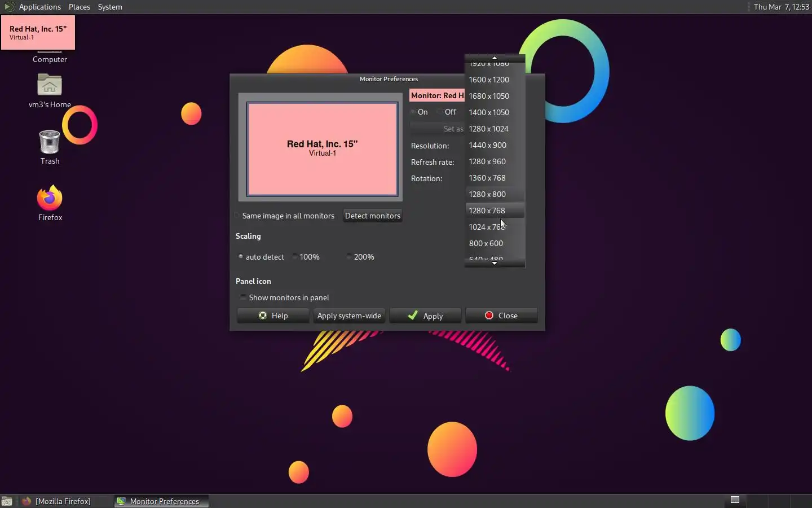Click the resolution list scroll-up arrow

(495, 58)
